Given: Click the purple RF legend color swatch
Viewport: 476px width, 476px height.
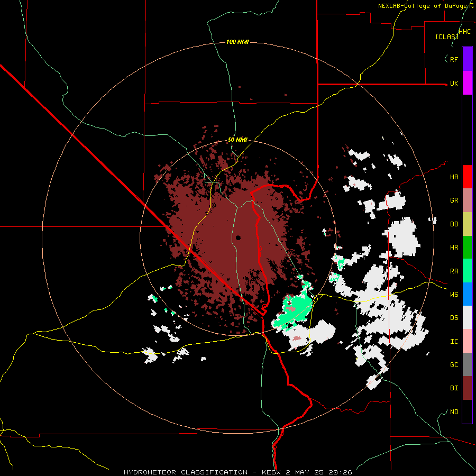Looking at the screenshot, I should [x=467, y=59].
